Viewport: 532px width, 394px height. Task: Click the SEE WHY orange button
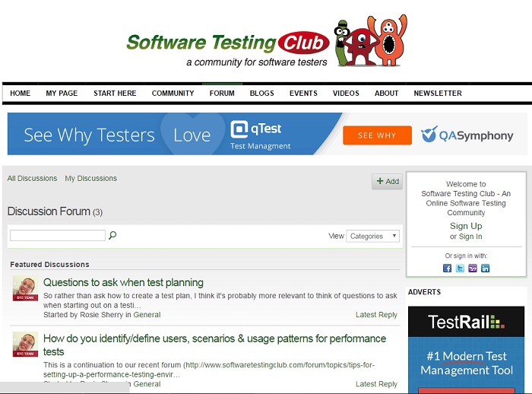coord(377,135)
